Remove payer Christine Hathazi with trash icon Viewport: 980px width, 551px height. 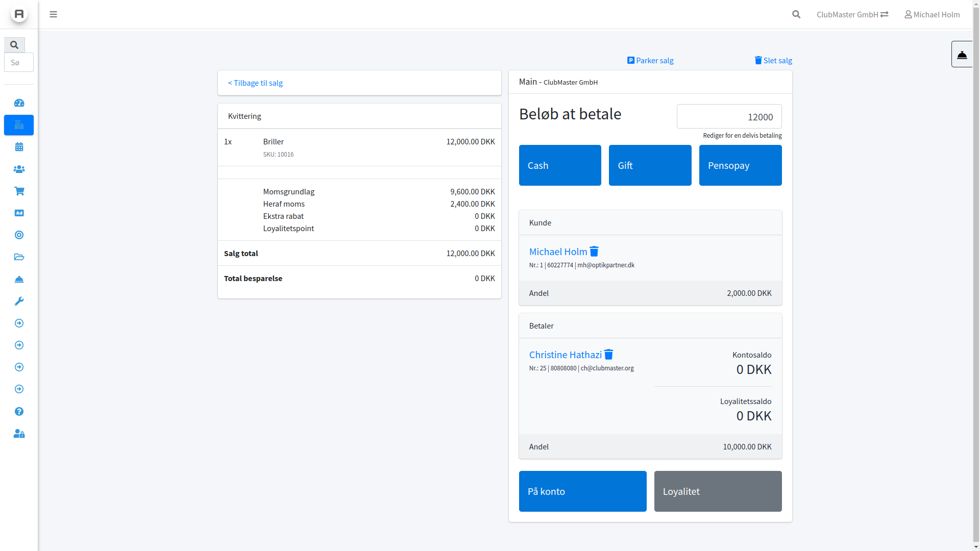[x=608, y=355]
